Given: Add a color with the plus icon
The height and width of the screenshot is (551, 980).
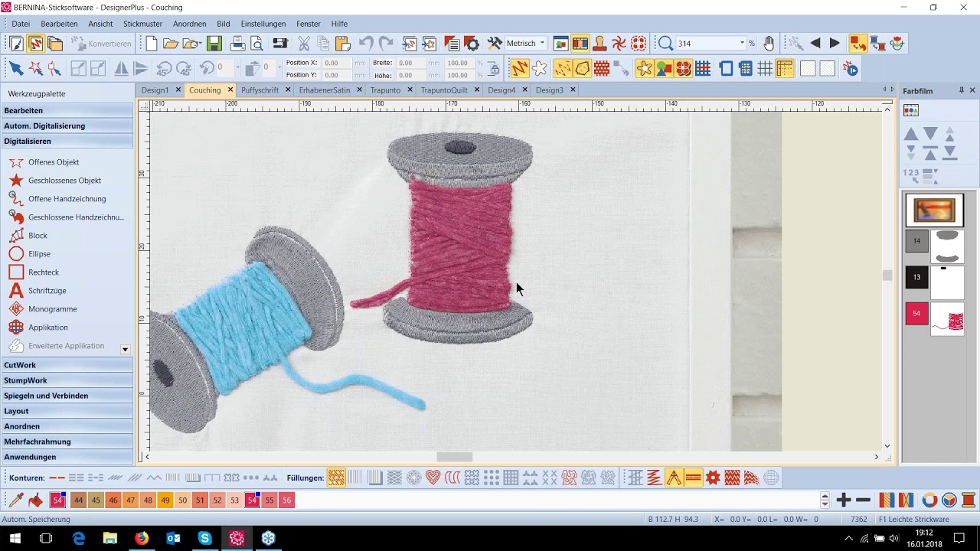Looking at the screenshot, I should click(x=844, y=500).
